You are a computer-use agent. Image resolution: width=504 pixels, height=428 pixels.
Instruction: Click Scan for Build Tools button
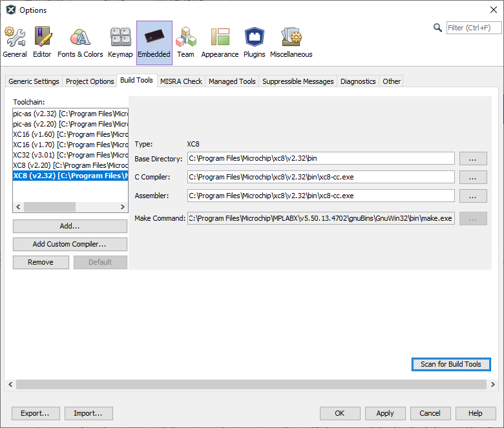pos(450,364)
